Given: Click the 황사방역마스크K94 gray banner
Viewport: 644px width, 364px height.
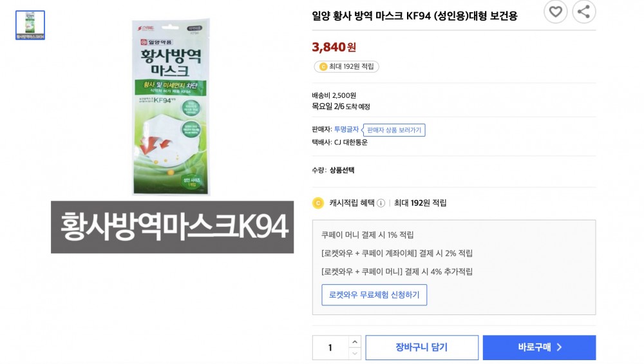Looking at the screenshot, I should coord(173,227).
